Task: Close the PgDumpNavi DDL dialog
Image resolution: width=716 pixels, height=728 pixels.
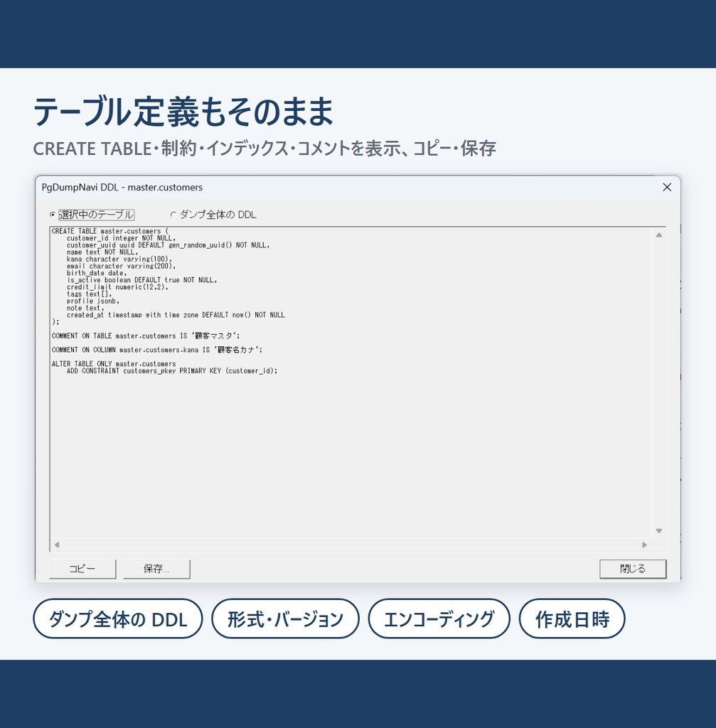Action: (x=667, y=187)
